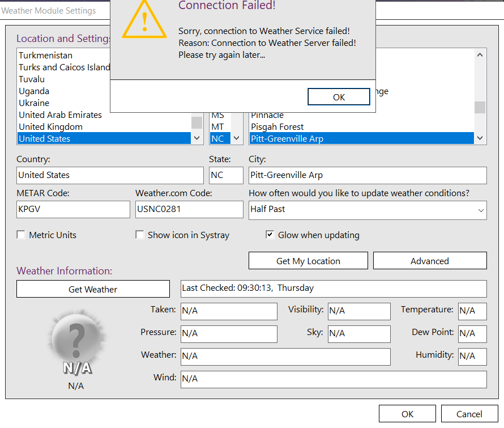Dismiss the Connection Failed dialog with OK
The image size is (504, 428).
tap(339, 97)
